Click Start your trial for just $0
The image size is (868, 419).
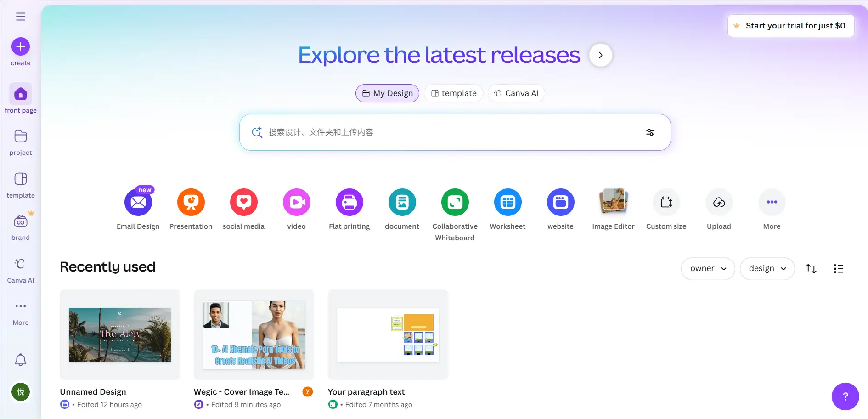791,26
